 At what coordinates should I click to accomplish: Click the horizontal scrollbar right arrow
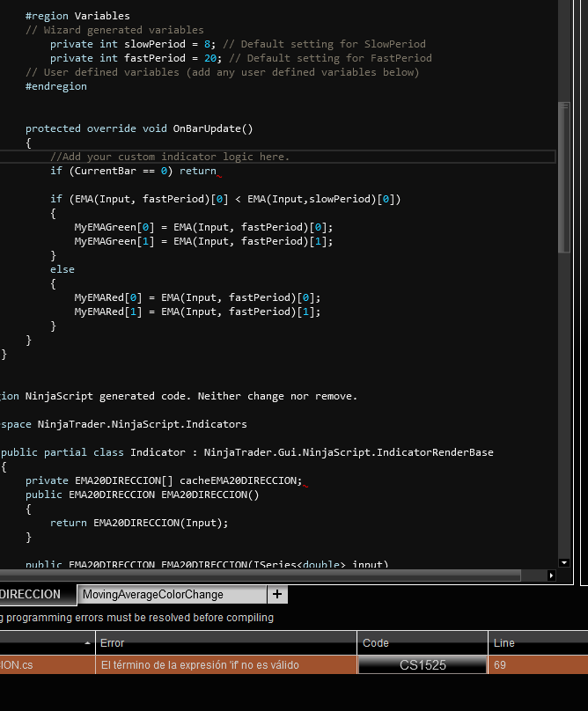pyautogui.click(x=551, y=575)
